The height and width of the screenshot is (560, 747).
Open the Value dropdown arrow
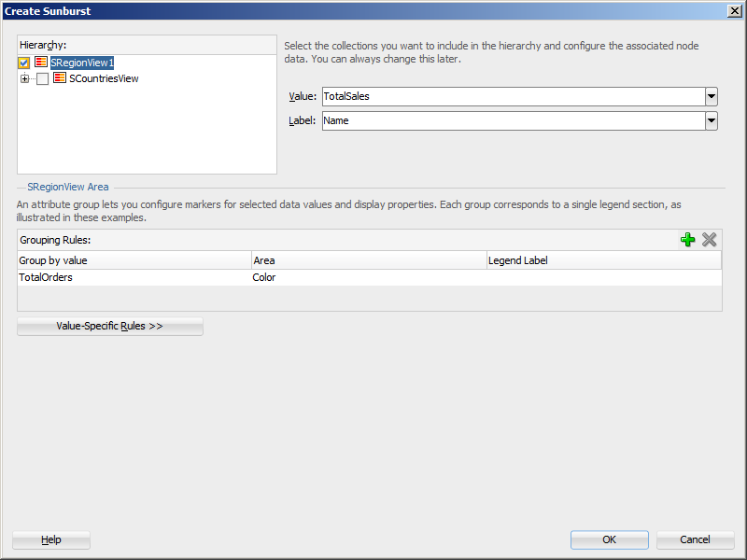[x=711, y=96]
